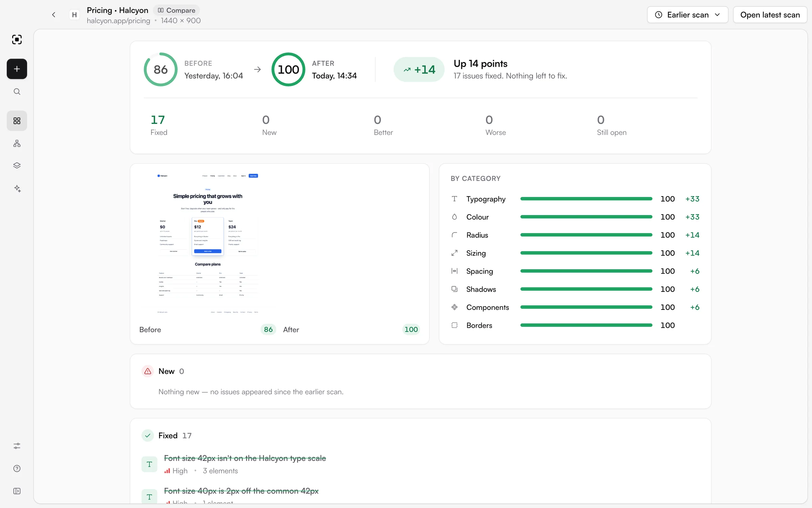Click the Colour +33 change value
Image resolution: width=812 pixels, height=508 pixels.
click(692, 217)
